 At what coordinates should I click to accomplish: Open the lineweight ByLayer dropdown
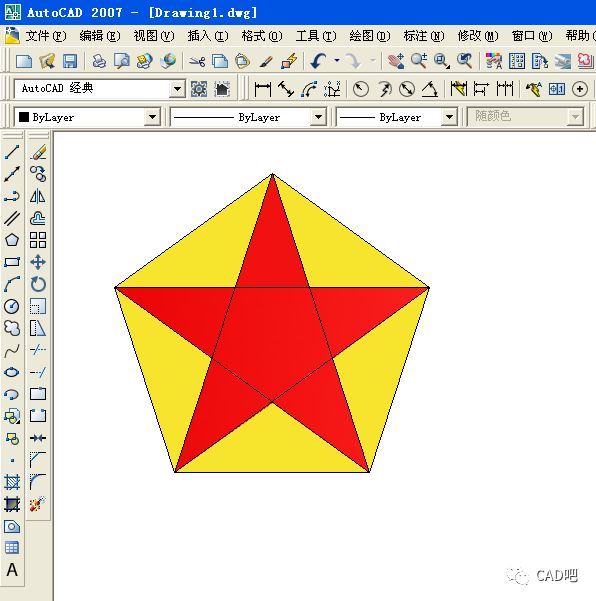[449, 117]
